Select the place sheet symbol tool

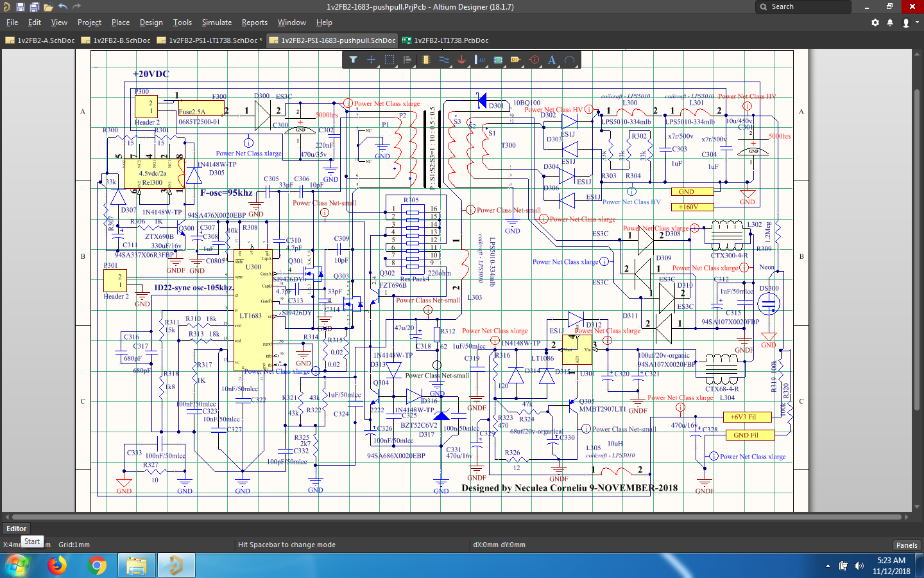[498, 60]
